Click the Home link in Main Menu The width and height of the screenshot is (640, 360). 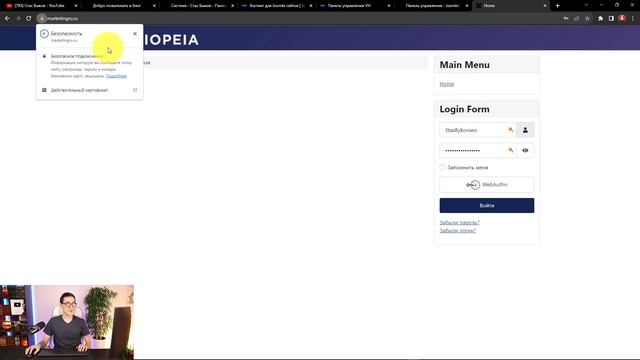pos(447,84)
